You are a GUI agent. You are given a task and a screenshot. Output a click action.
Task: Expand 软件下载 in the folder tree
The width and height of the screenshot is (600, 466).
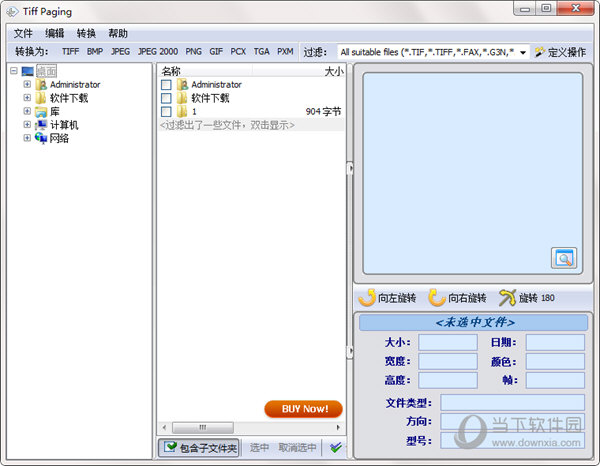point(27,98)
